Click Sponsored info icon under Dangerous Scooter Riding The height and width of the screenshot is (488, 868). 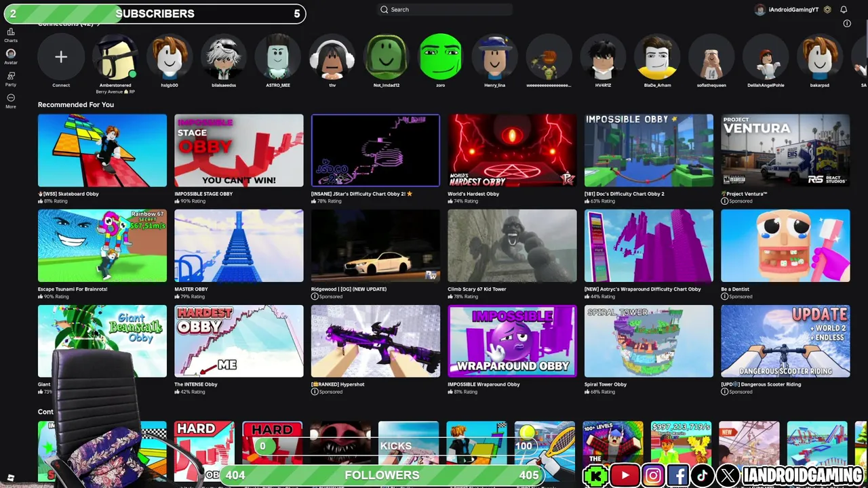[x=724, y=392]
